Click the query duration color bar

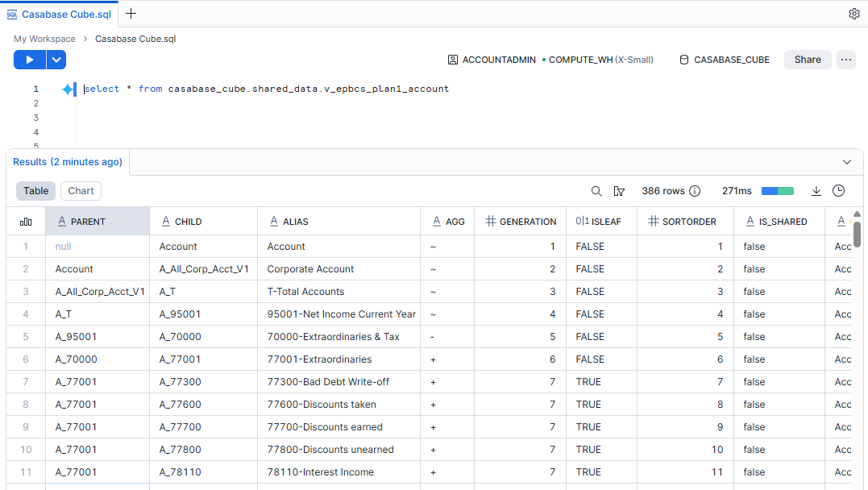(x=778, y=191)
